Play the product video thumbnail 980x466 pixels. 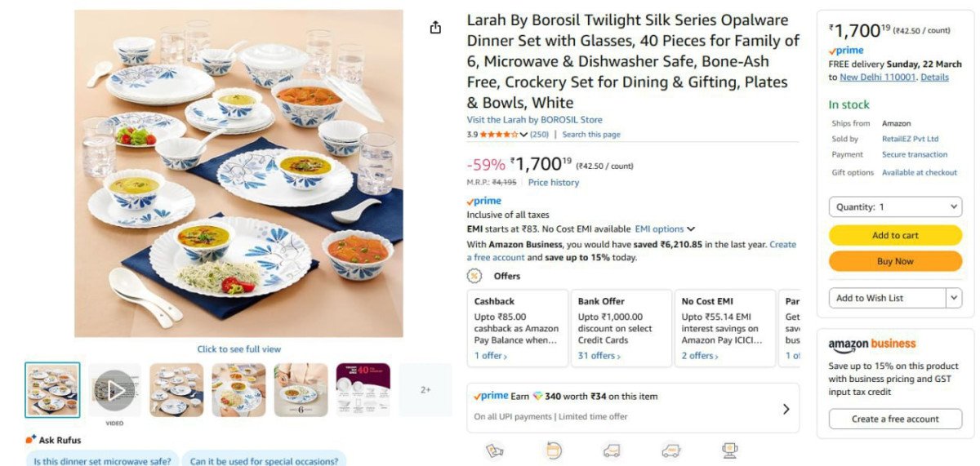(114, 390)
